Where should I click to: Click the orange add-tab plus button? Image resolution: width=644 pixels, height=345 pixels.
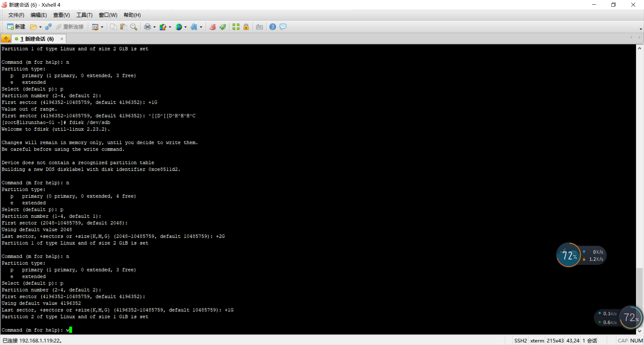pos(6,39)
